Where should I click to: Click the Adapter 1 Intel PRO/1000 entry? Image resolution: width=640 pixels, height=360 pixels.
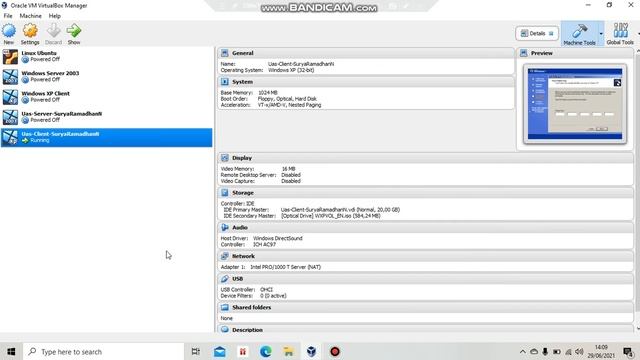pos(285,267)
